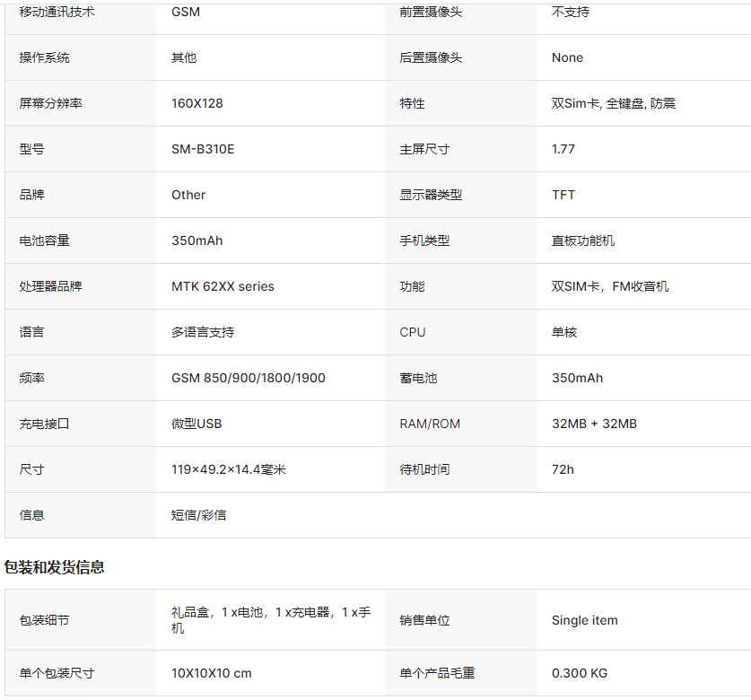Click the 0.300 KG gross weight value

point(579,673)
